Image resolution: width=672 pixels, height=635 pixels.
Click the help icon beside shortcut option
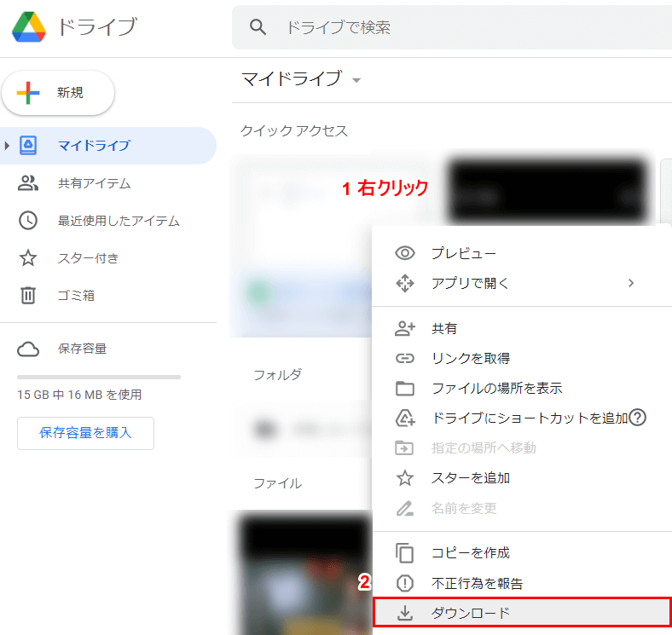pos(638,418)
